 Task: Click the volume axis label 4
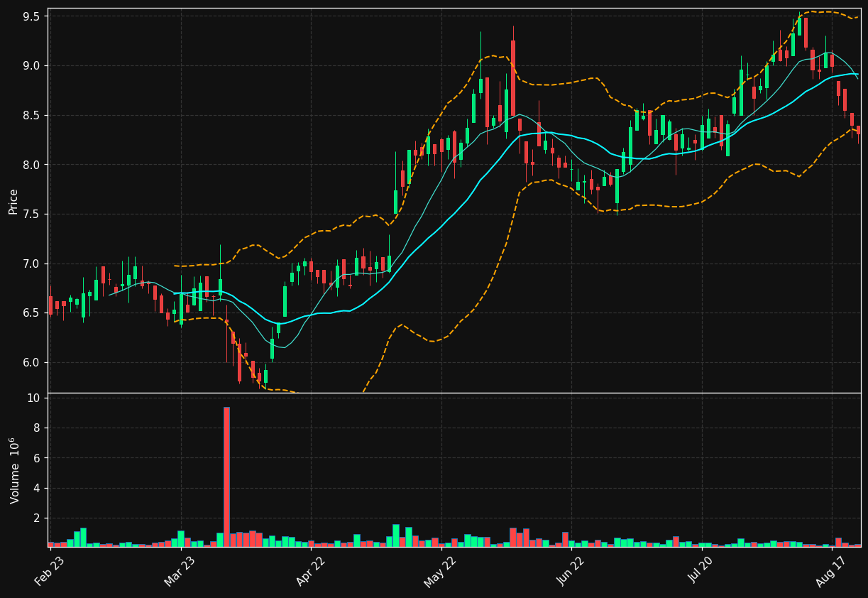pyautogui.click(x=38, y=488)
